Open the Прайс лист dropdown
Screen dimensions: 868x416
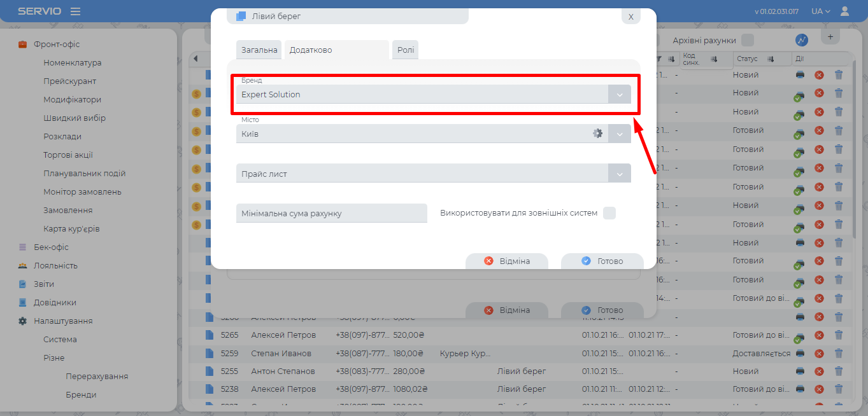point(620,174)
